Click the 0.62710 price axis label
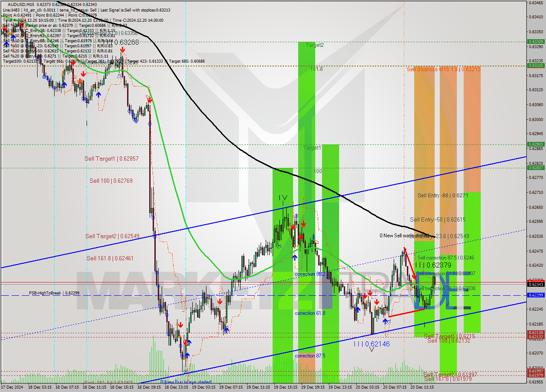 click(536, 192)
